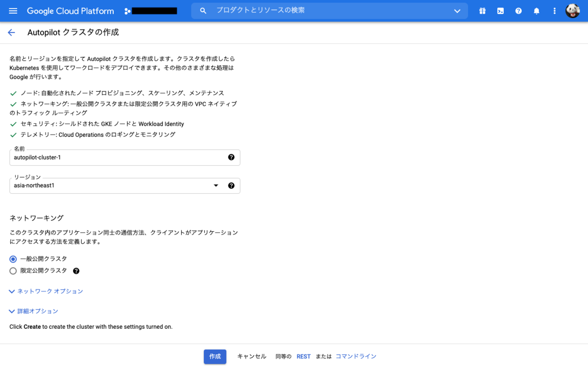The image size is (588, 368).
Task: Select the 限定公開クラスタ radio option
Action: 13,271
